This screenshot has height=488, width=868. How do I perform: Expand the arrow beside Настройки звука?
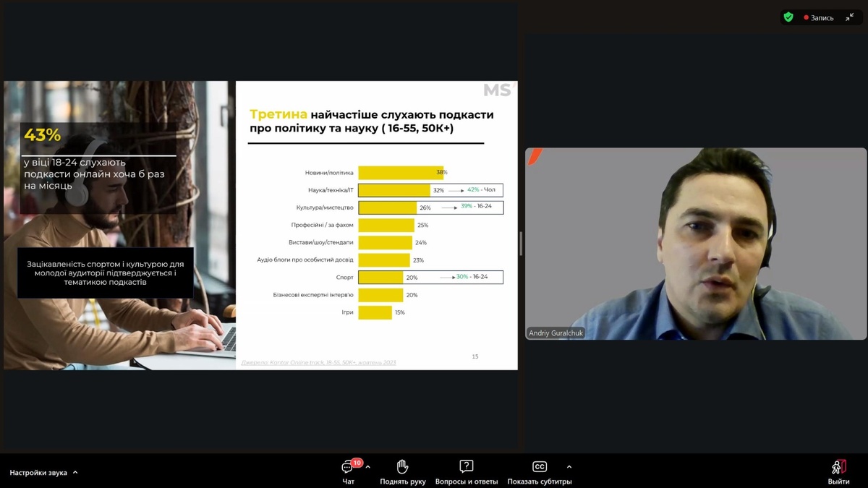(x=75, y=473)
